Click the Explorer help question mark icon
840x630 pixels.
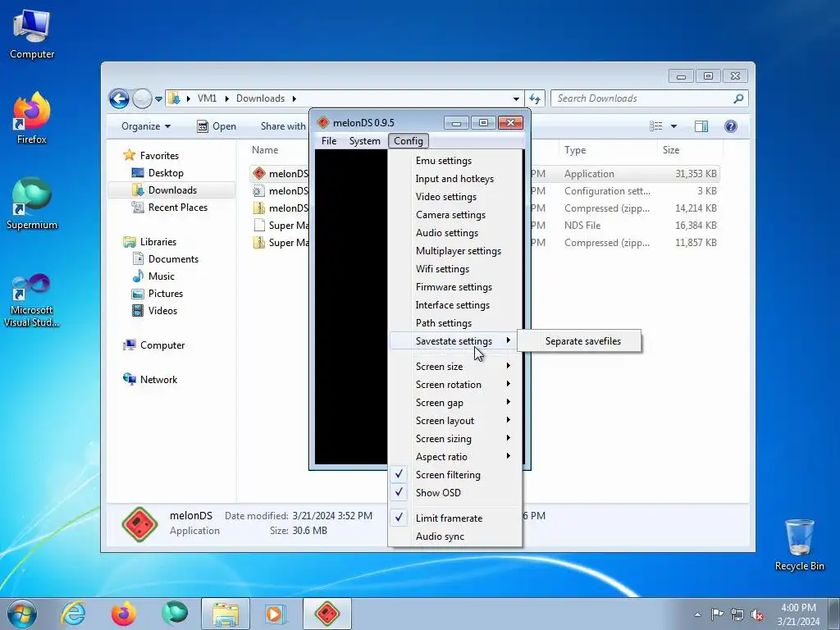coord(731,126)
